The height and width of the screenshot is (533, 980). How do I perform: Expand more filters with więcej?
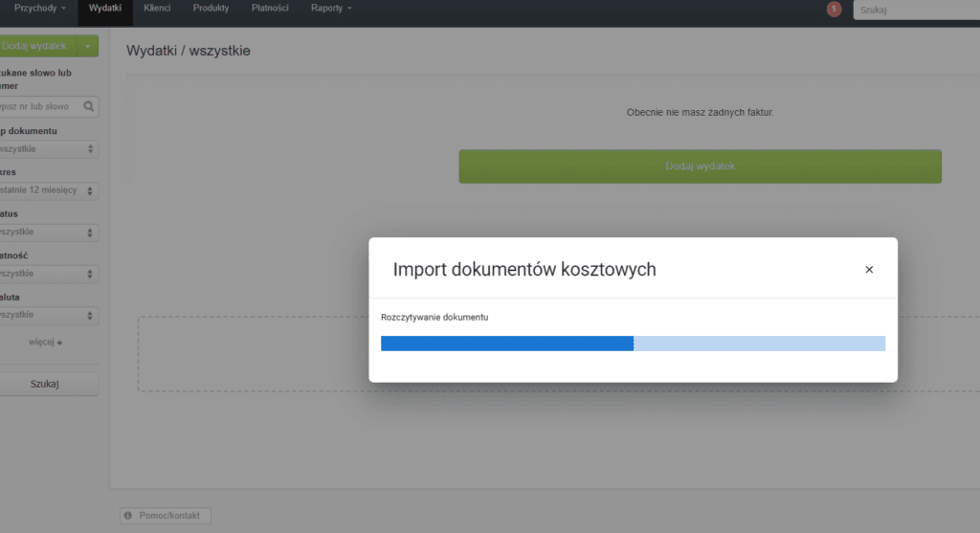(46, 342)
